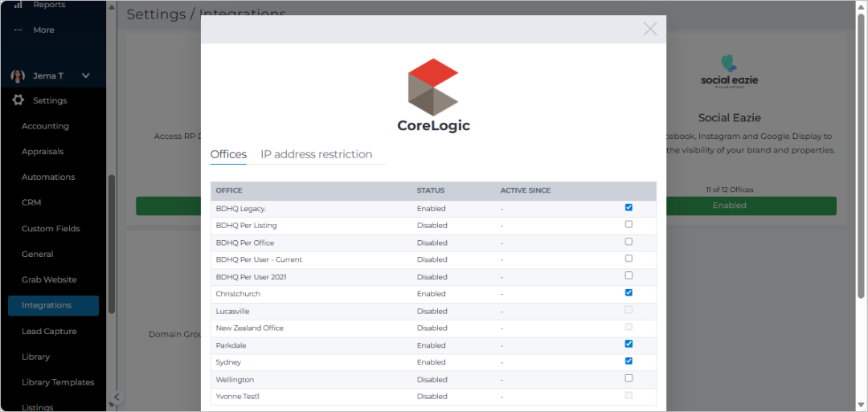Open the More menu item
Image resolution: width=868 pixels, height=412 pixels.
[x=43, y=30]
